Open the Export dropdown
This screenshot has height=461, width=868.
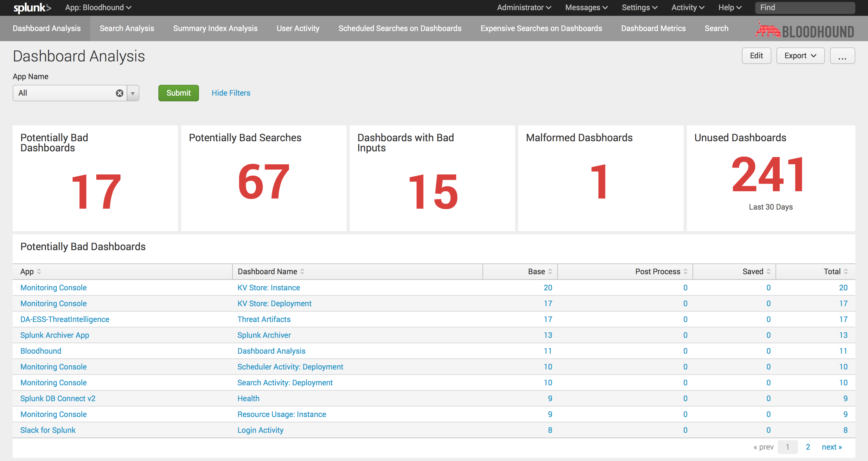point(800,56)
